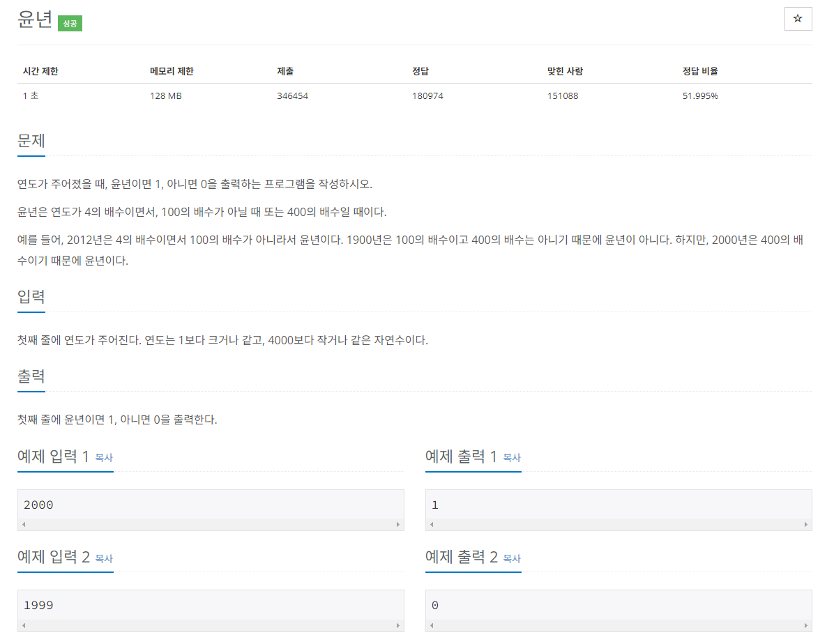Click sentence starting 윤년은 연도가 4의 배수이면서
The height and width of the screenshot is (644, 834).
202,212
